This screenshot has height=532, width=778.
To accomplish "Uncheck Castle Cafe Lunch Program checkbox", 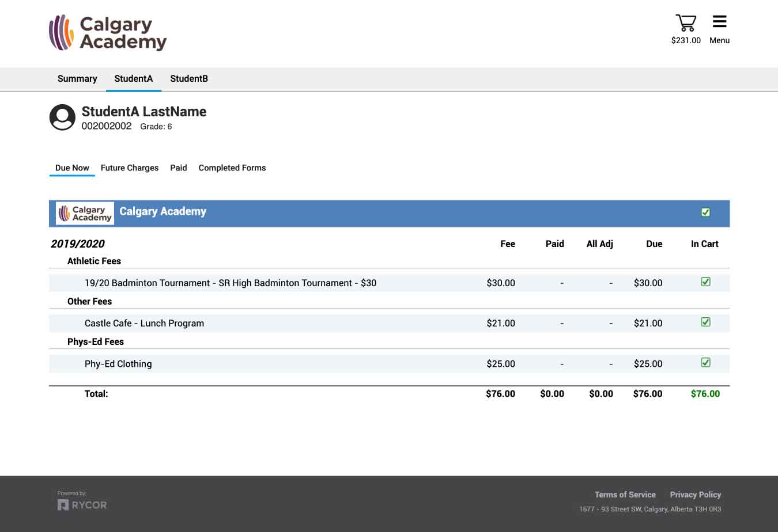I will (705, 322).
